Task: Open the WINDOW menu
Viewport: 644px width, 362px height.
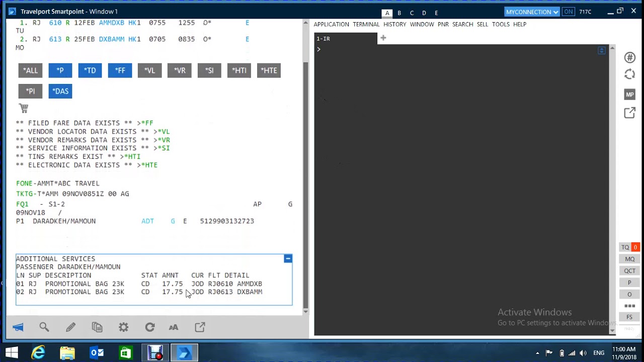Action: (x=422, y=24)
